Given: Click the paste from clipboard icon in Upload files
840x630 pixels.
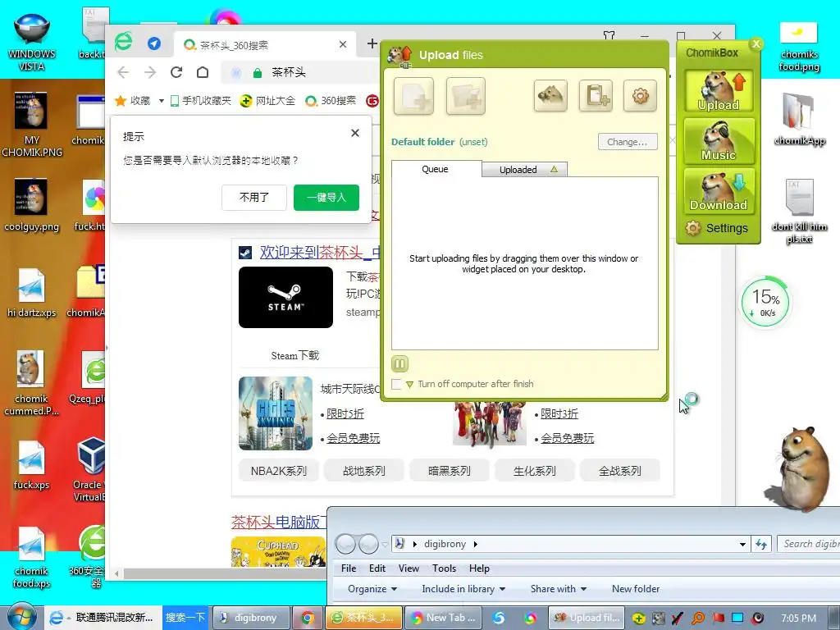Looking at the screenshot, I should (x=596, y=97).
